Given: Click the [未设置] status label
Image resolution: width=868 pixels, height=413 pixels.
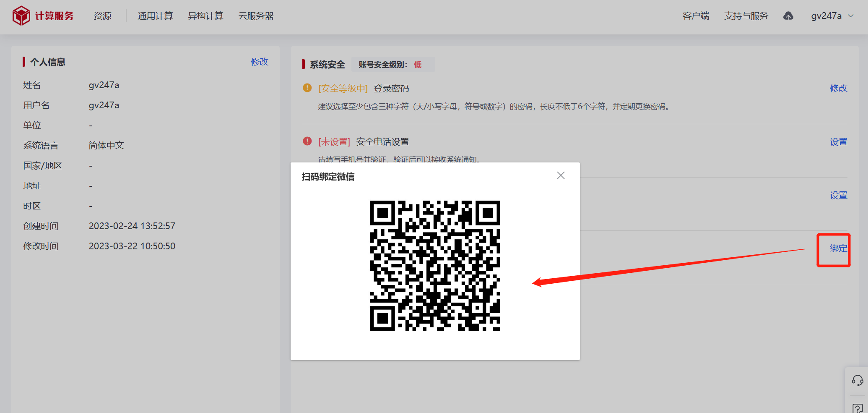Looking at the screenshot, I should tap(334, 142).
